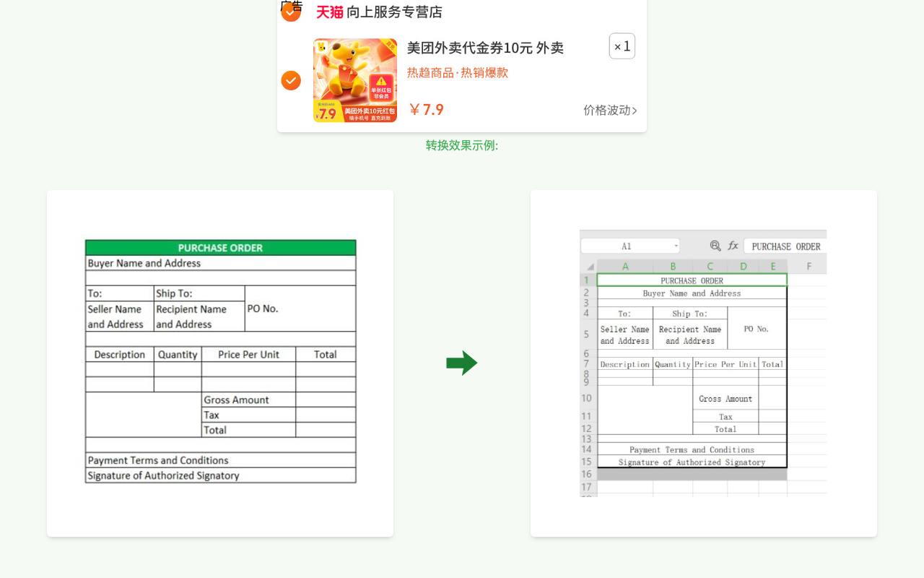924x578 pixels.
Task: Click the 天猫 Tmall logo
Action: point(329,12)
